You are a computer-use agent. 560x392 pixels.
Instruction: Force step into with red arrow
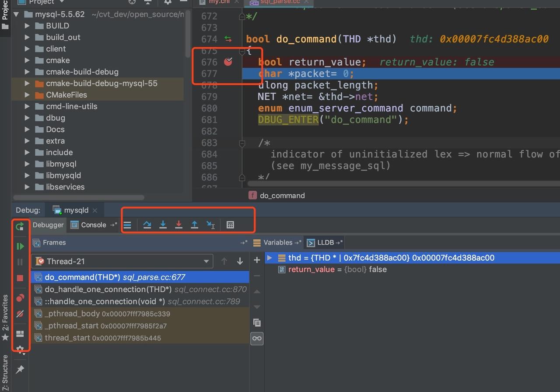178,225
